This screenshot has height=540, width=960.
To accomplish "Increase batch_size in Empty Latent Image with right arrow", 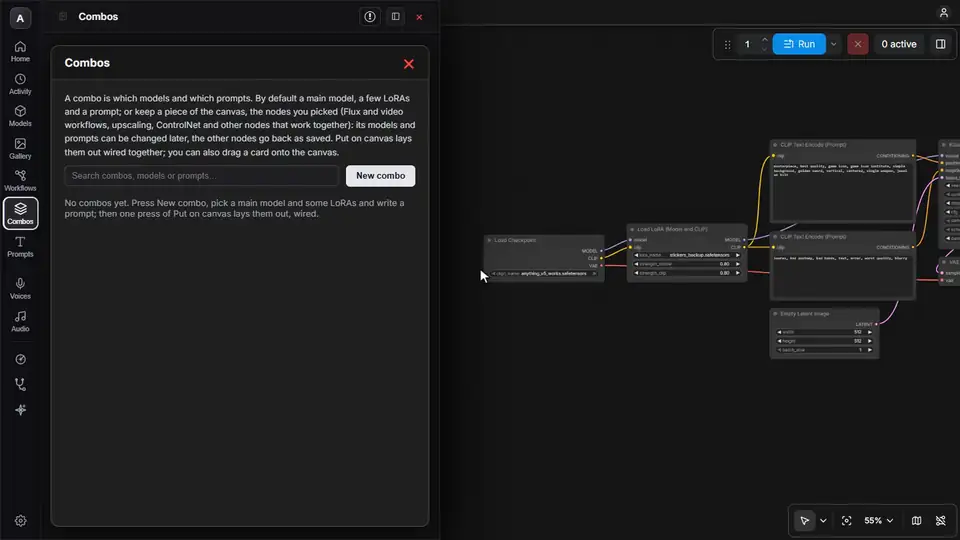I will pos(870,350).
